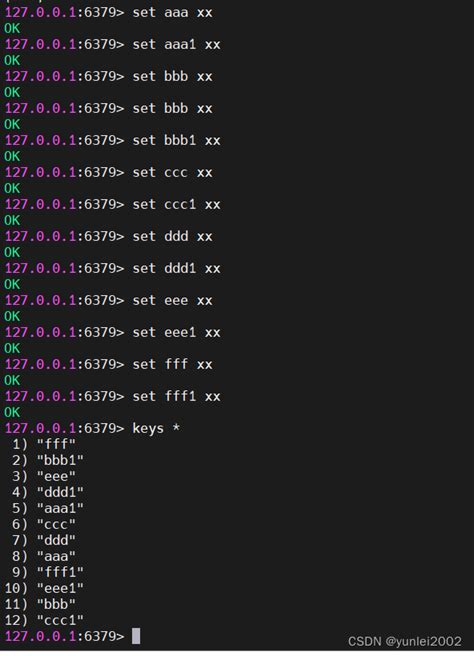Screen dimensions: 474x656
Task: Click the OK response below "set fff1 xx"
Action: 12,413
